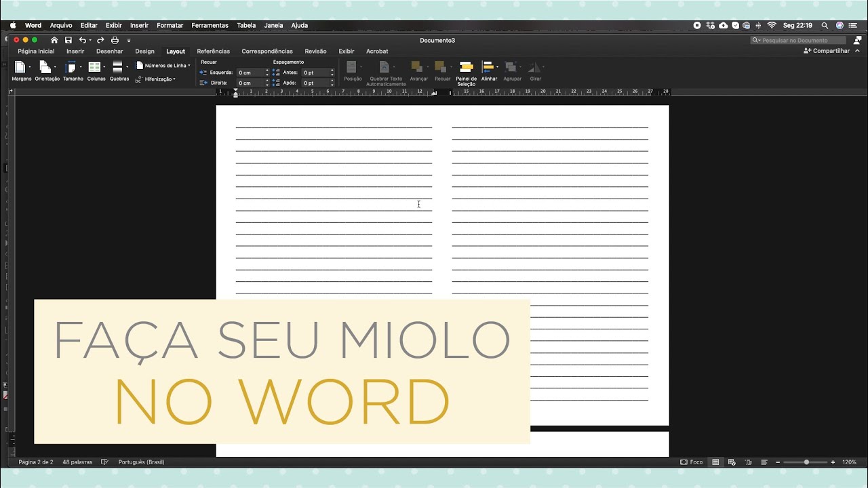Click 48 palavras word count
868x488 pixels.
[x=77, y=462]
